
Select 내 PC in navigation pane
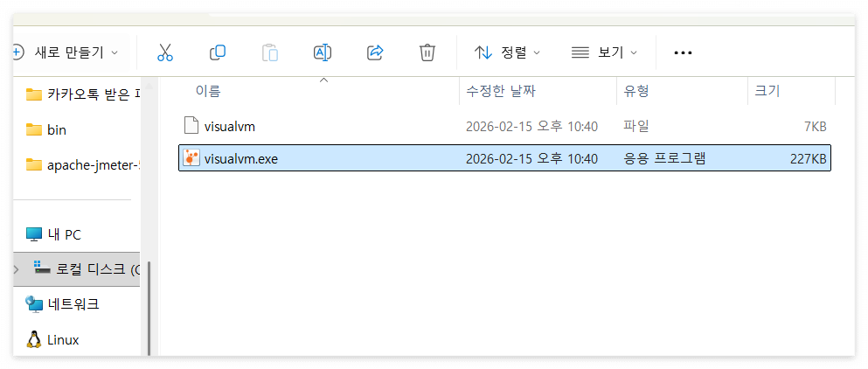click(64, 235)
